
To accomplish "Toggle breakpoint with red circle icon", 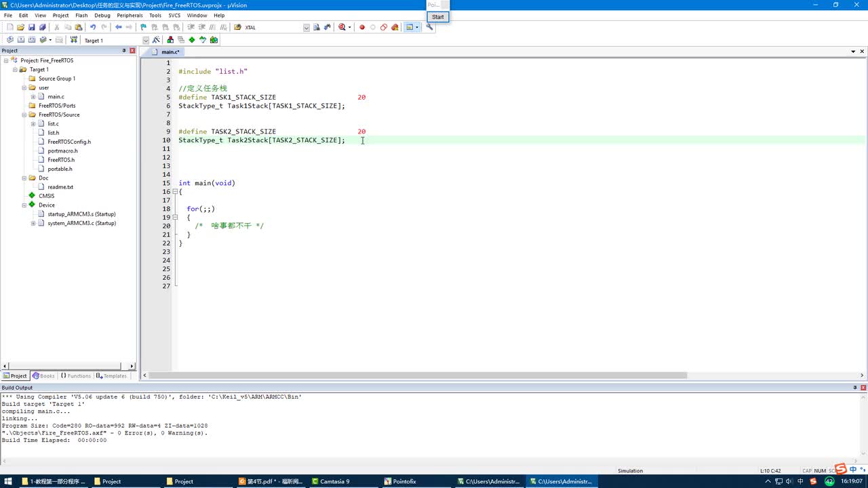I will click(x=362, y=27).
